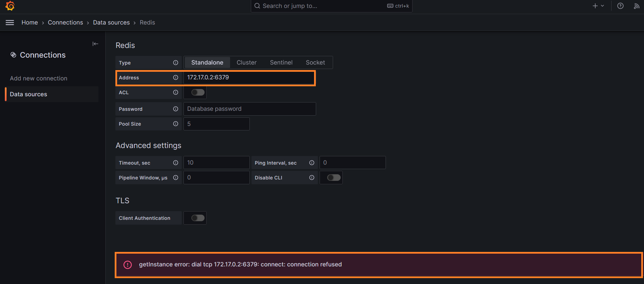This screenshot has height=284, width=644.
Task: Click the Database password input field
Action: point(249,109)
